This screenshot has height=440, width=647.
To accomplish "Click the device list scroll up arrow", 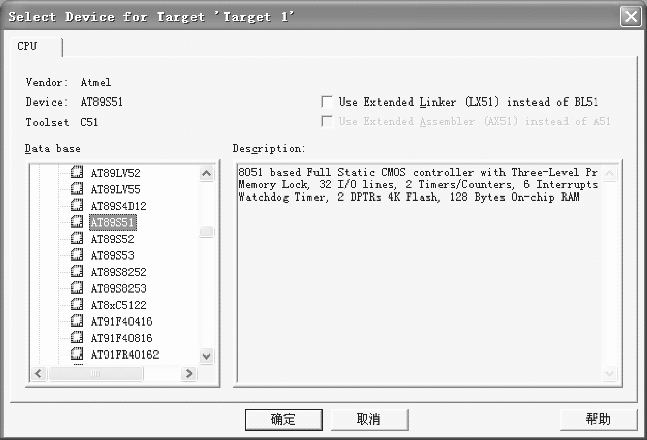I will click(207, 173).
